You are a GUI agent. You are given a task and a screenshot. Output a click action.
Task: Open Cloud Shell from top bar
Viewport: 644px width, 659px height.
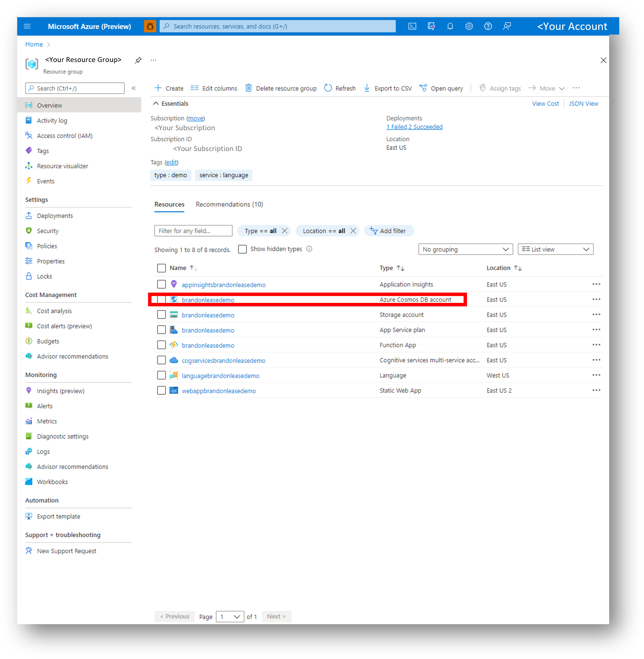tap(412, 26)
